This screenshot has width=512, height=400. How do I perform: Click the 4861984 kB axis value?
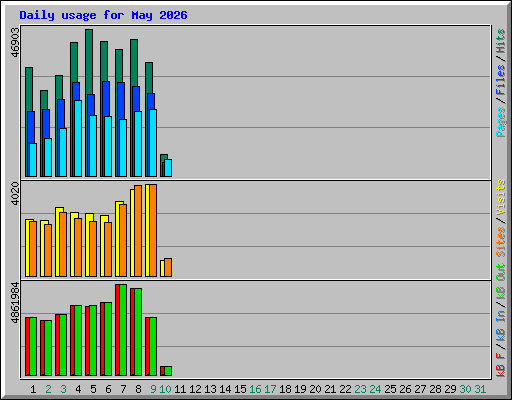click(15, 303)
